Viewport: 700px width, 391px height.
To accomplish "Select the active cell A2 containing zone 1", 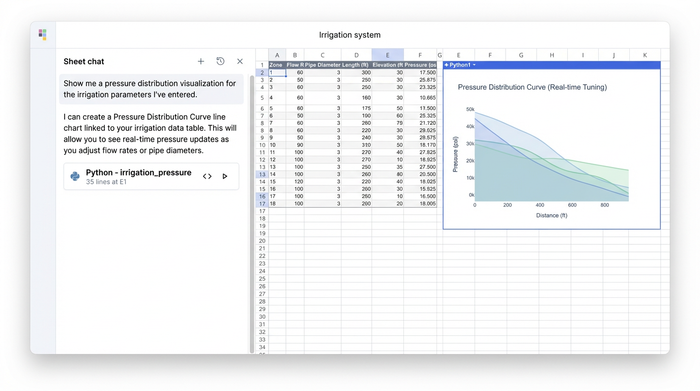I will (277, 72).
